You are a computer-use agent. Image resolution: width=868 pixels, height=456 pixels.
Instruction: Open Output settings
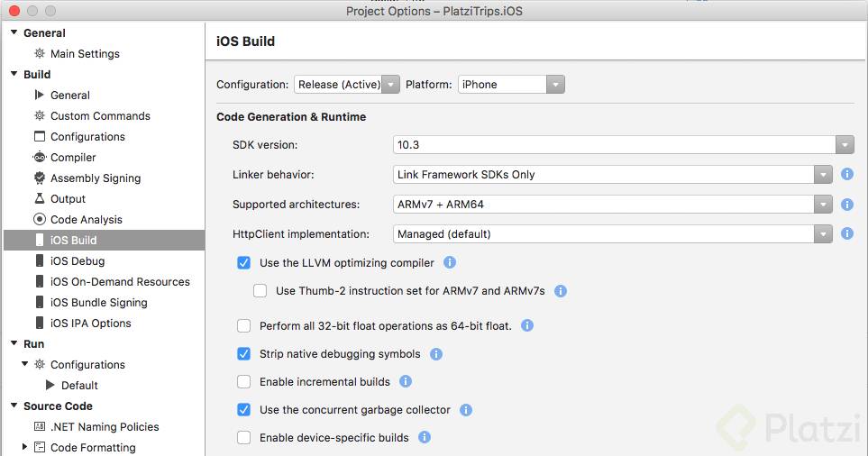point(68,198)
